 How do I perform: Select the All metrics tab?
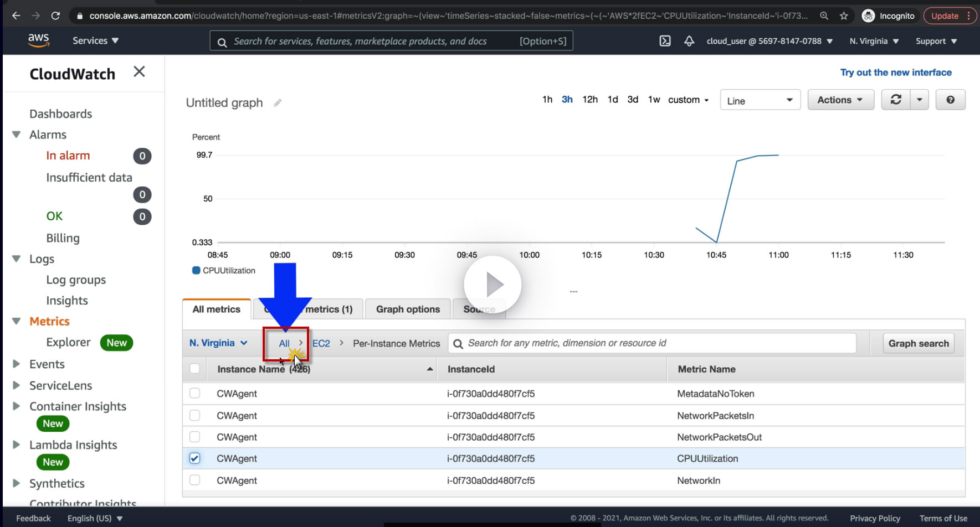(x=217, y=309)
